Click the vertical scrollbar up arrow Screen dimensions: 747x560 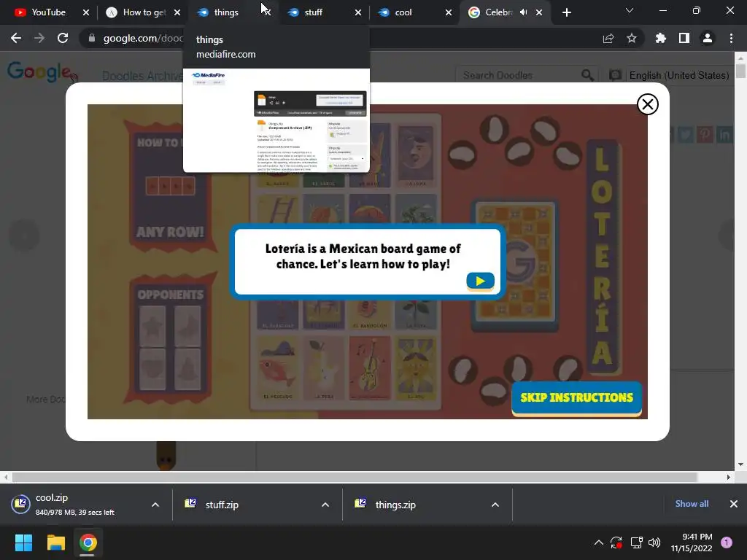coord(740,58)
